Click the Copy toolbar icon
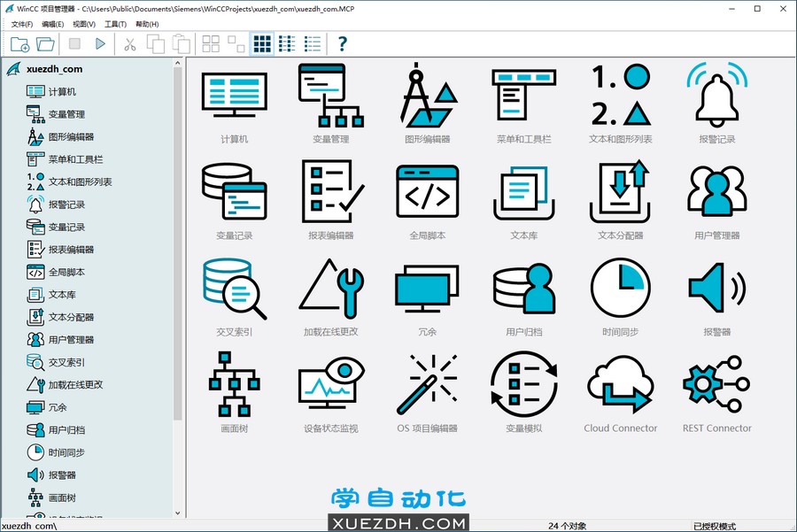The height and width of the screenshot is (532, 797). 156,44
